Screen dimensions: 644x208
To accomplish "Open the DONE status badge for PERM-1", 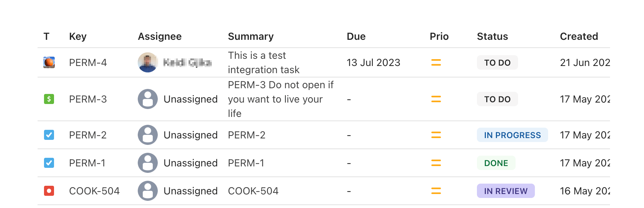I will (x=496, y=163).
